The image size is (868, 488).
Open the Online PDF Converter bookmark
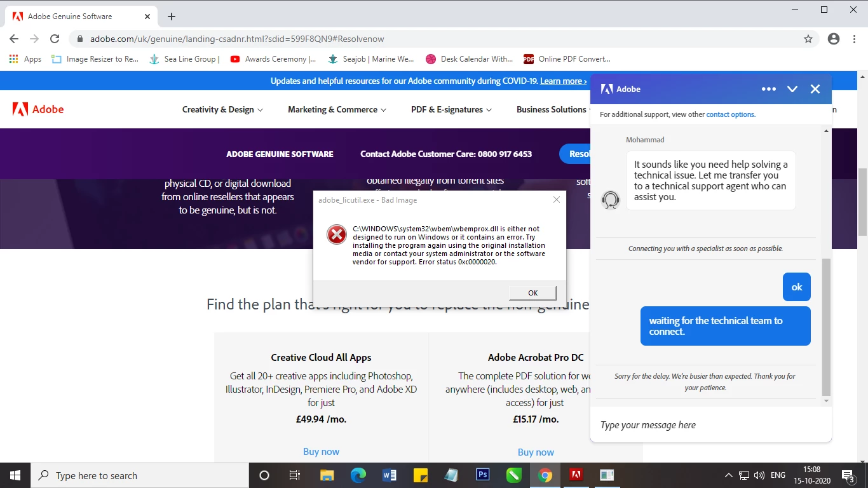coord(567,59)
